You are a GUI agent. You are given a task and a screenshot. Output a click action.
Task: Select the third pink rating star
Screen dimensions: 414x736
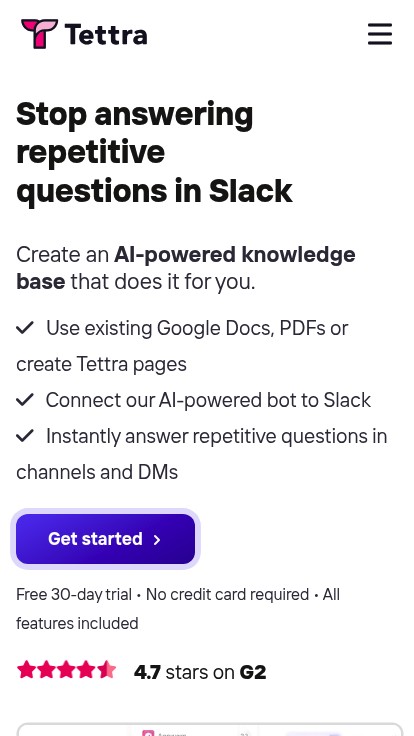click(66, 670)
